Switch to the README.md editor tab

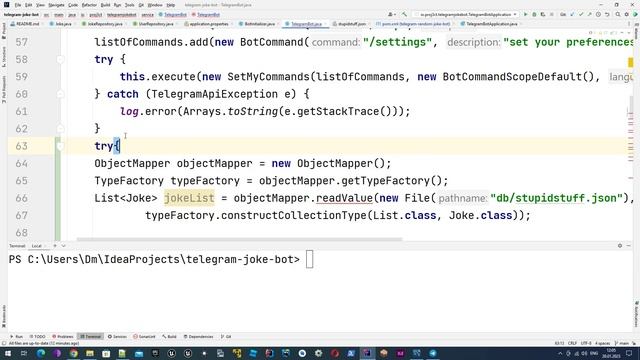(x=25, y=24)
